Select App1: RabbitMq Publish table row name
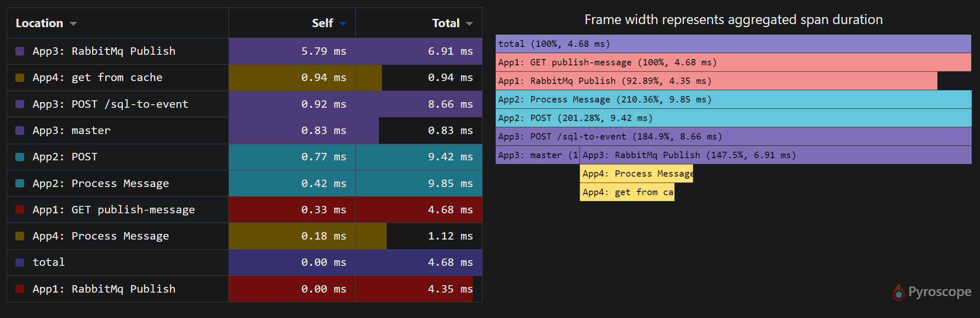Screen dimensions: 980x318 pos(104,289)
